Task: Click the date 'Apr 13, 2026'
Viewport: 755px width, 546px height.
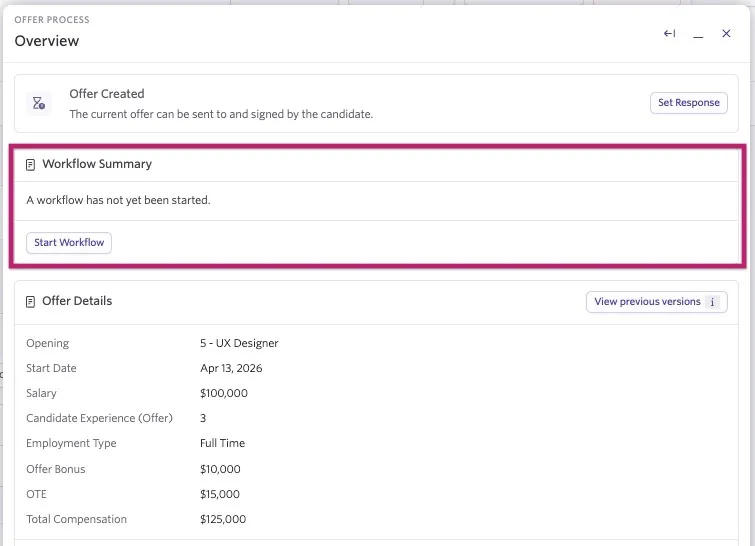Action: tap(231, 368)
